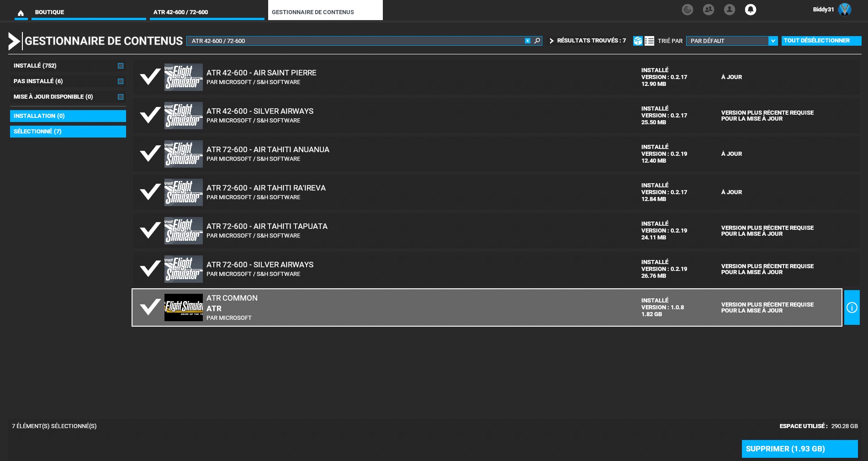The height and width of the screenshot is (461, 868).
Task: Click the search magnifier icon
Action: (x=537, y=41)
